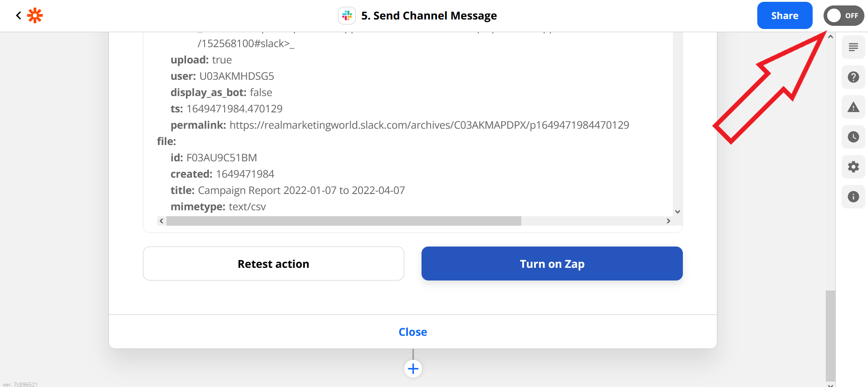Click the back arrow in the header

(x=18, y=15)
